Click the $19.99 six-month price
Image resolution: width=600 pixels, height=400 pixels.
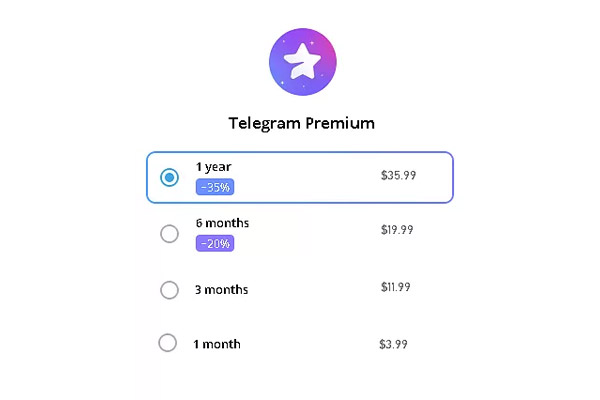point(397,230)
